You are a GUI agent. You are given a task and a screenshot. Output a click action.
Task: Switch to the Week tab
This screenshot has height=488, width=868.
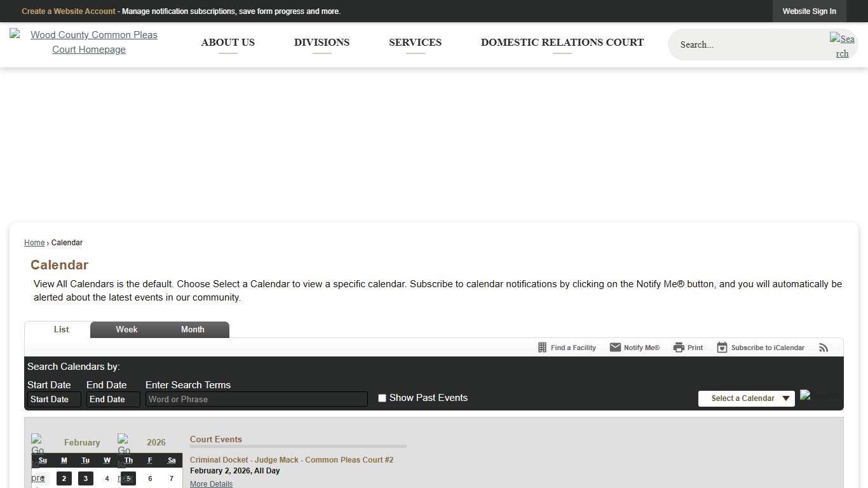(126, 330)
